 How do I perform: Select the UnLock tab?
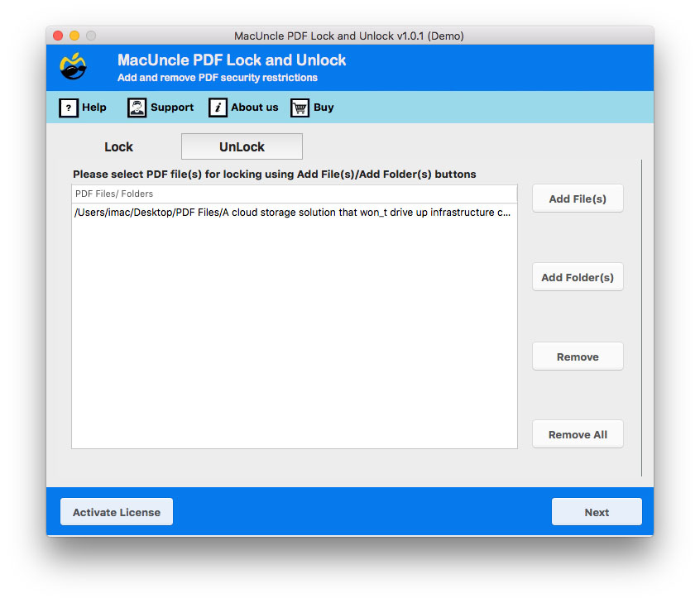click(241, 146)
